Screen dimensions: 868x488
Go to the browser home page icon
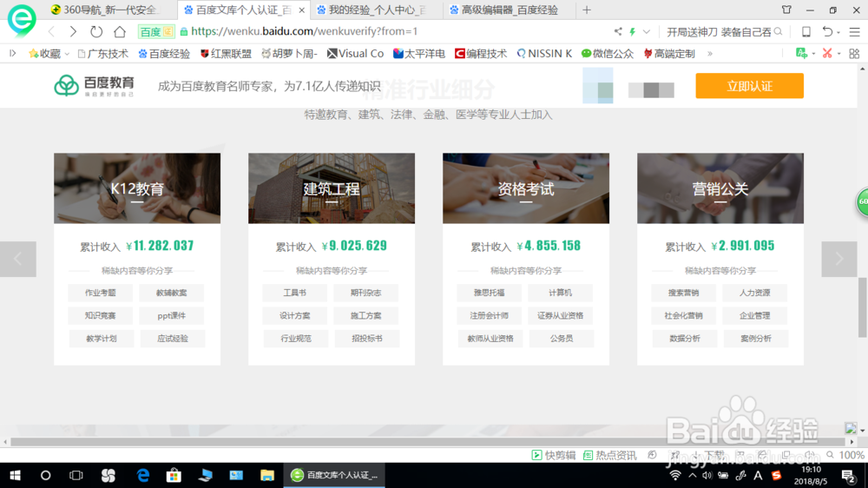tap(120, 31)
